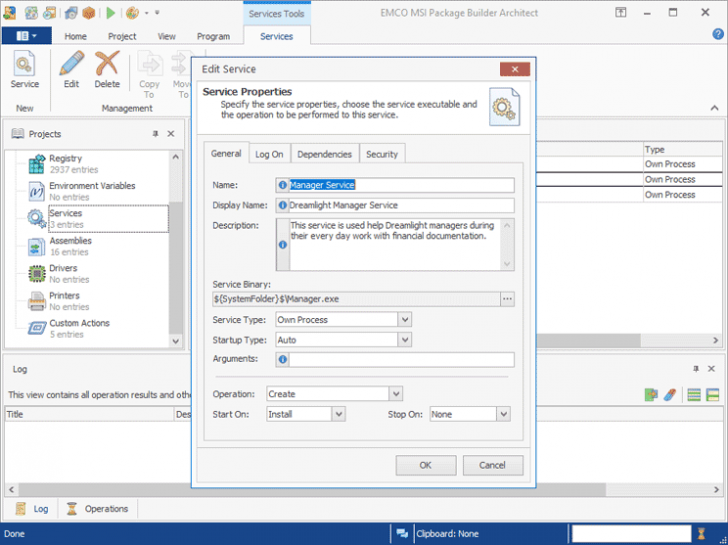Open the Startup Type dropdown
The width and height of the screenshot is (728, 545).
pyautogui.click(x=405, y=340)
